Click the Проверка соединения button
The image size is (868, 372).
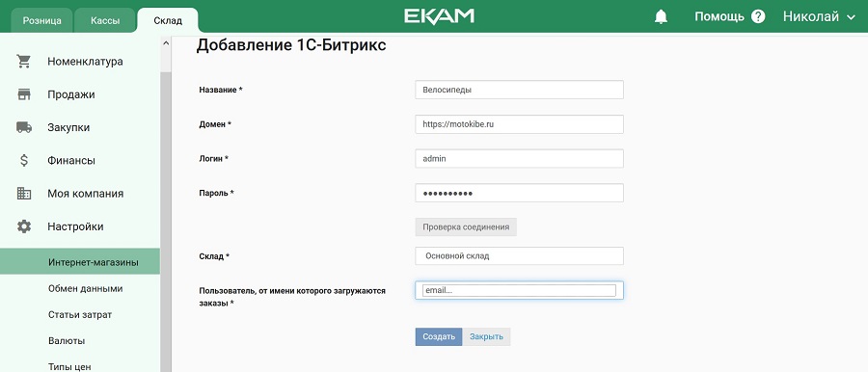point(466,227)
